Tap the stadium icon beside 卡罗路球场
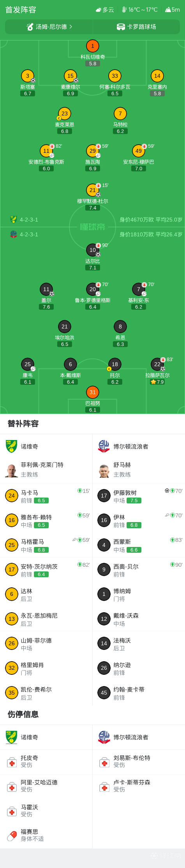 121,27
